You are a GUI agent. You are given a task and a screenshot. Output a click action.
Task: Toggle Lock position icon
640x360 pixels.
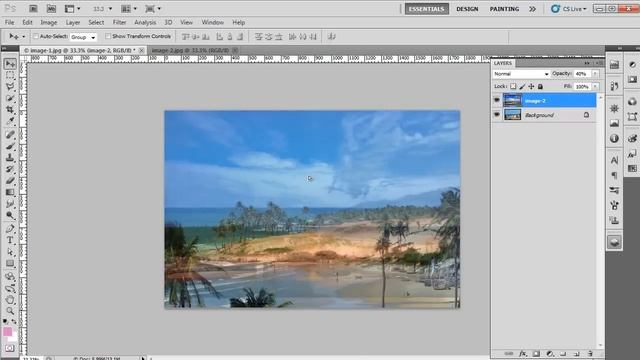[x=531, y=87]
